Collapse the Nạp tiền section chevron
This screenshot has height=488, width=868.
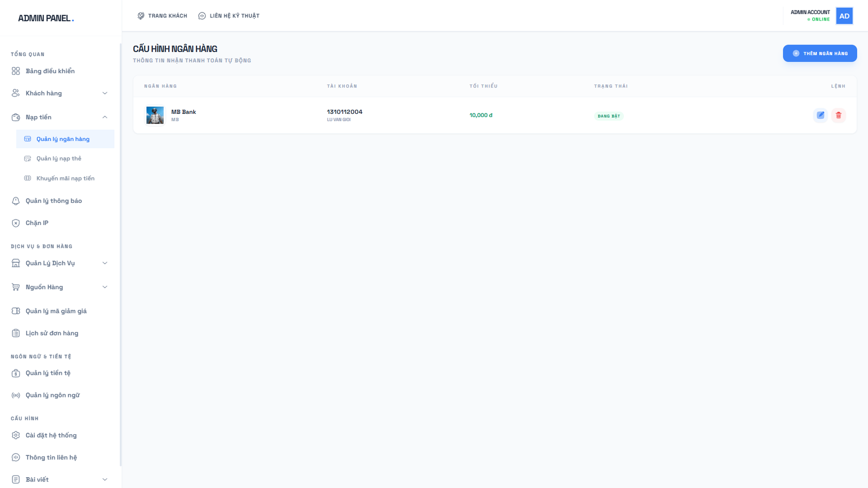[x=105, y=117]
